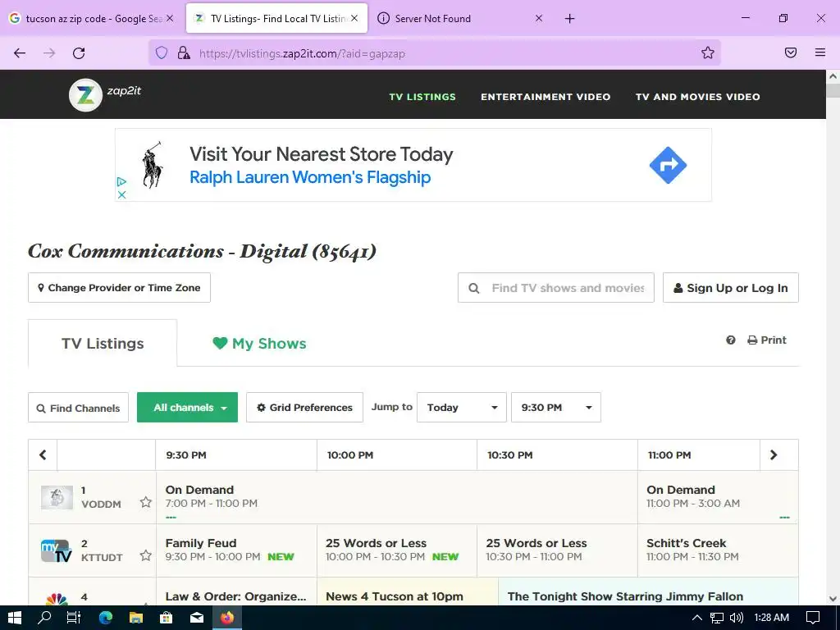Screen dimensions: 840x630
Task: Open the help question mark icon
Action: (x=731, y=340)
